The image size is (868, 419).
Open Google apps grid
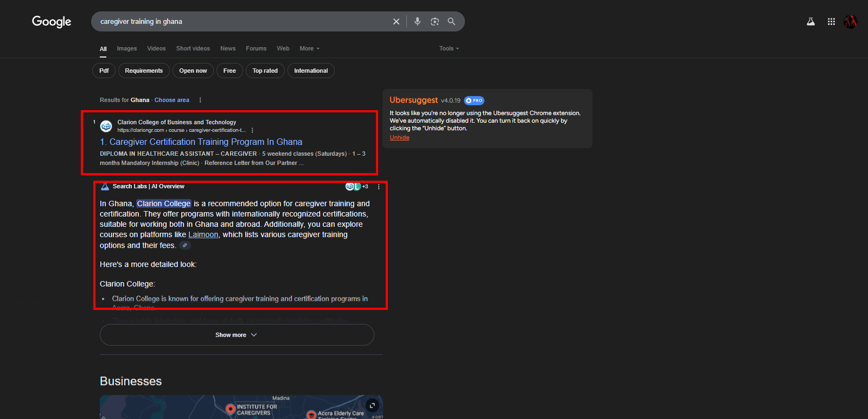point(831,22)
